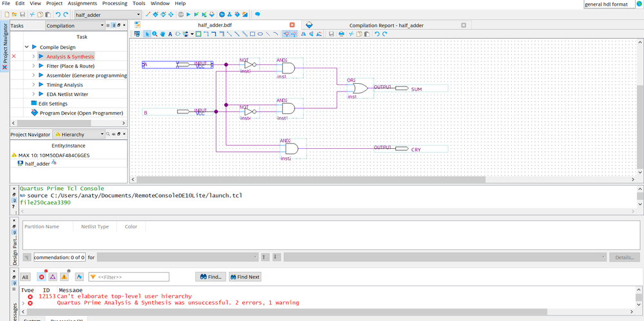The width and height of the screenshot is (644, 321).
Task: Start compilation using the toolbar play icon
Action: coord(188,14)
